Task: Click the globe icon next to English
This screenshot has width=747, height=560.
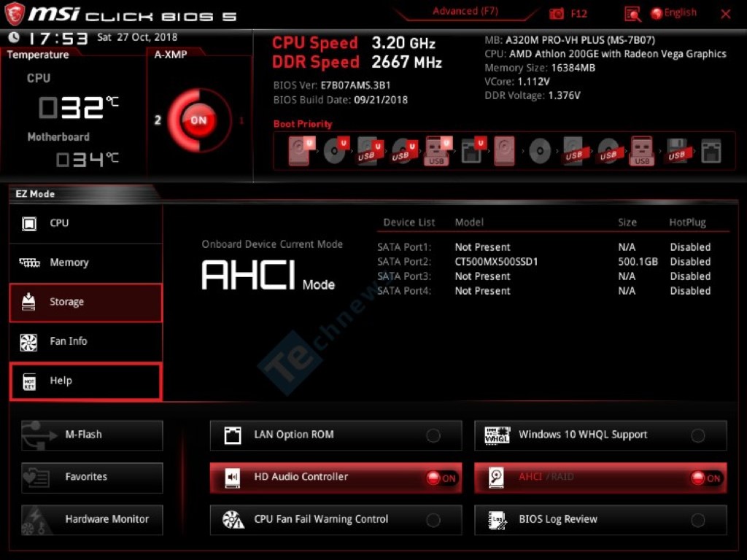Action: [657, 14]
